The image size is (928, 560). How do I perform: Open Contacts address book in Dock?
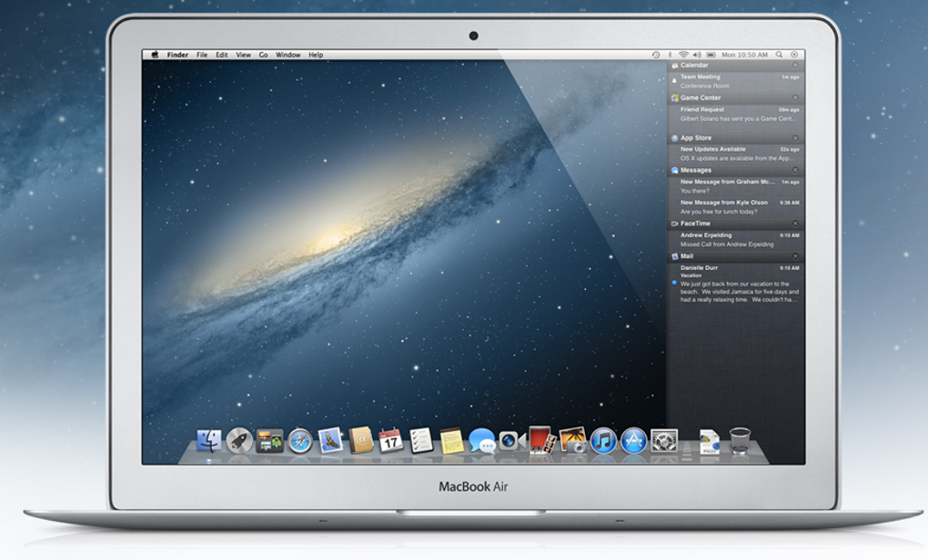point(361,441)
